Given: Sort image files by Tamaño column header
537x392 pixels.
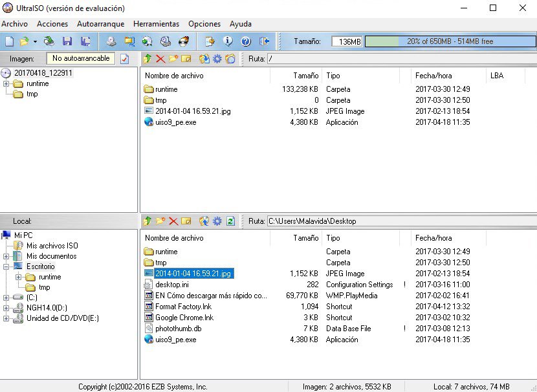Looking at the screenshot, I should click(296, 76).
